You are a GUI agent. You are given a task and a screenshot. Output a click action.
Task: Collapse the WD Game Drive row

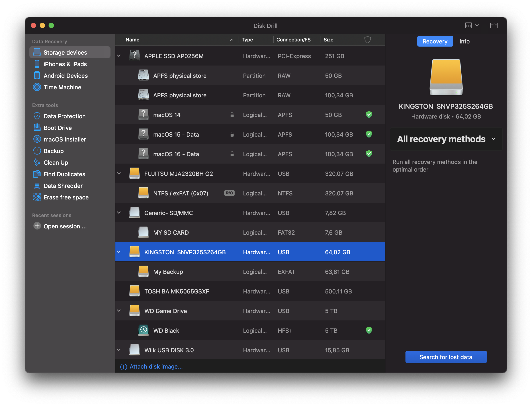119,311
